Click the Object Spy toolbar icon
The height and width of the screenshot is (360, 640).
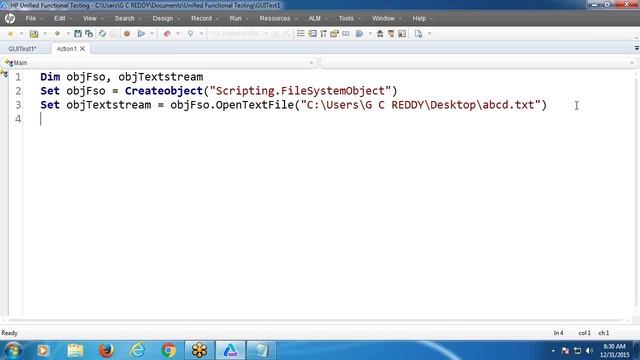pyautogui.click(x=391, y=34)
